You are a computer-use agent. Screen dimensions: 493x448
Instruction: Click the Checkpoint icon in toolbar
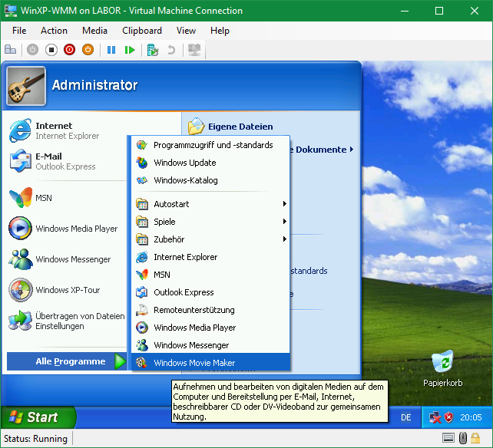153,50
